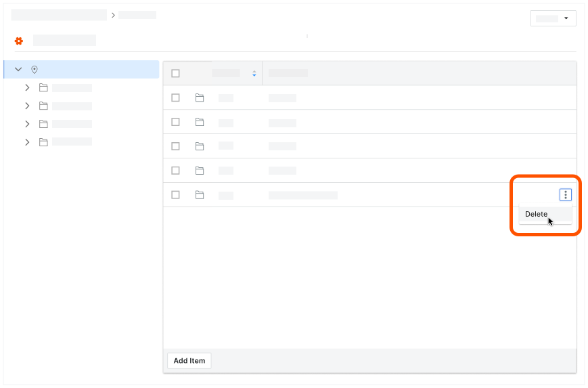Check the second table row checkbox
This screenshot has width=588, height=388.
[175, 122]
